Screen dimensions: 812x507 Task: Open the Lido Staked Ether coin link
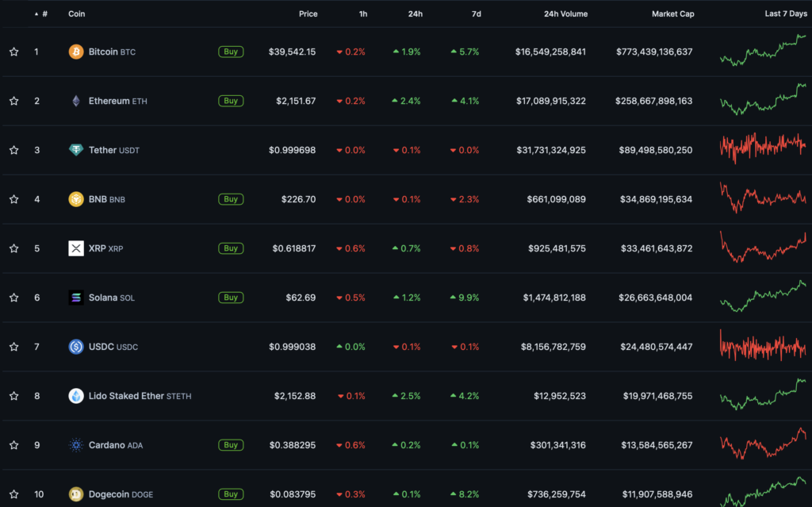pos(125,396)
